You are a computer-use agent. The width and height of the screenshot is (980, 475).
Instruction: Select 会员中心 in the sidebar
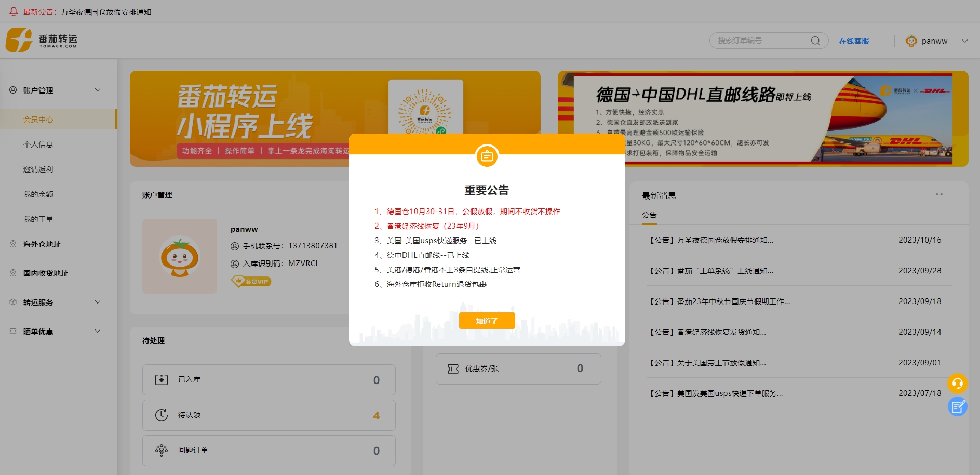(x=58, y=119)
